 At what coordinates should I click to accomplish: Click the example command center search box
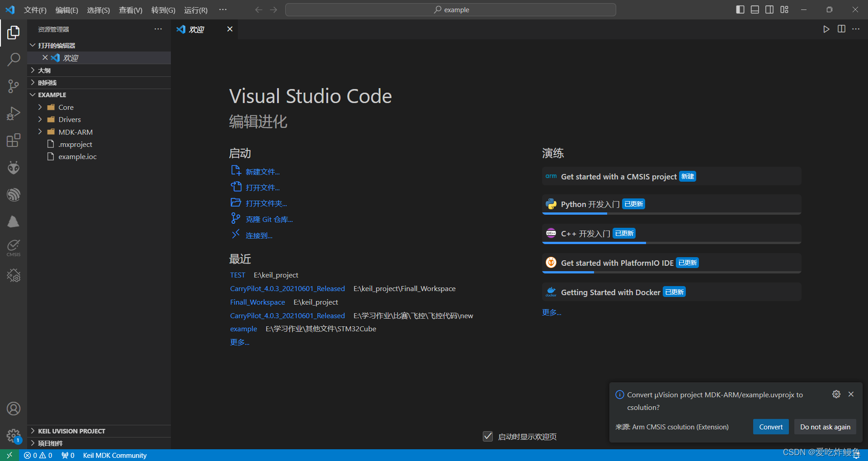coord(450,9)
